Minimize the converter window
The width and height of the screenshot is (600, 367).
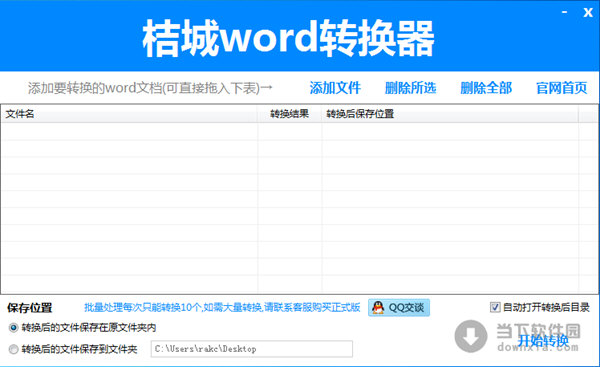pyautogui.click(x=564, y=12)
